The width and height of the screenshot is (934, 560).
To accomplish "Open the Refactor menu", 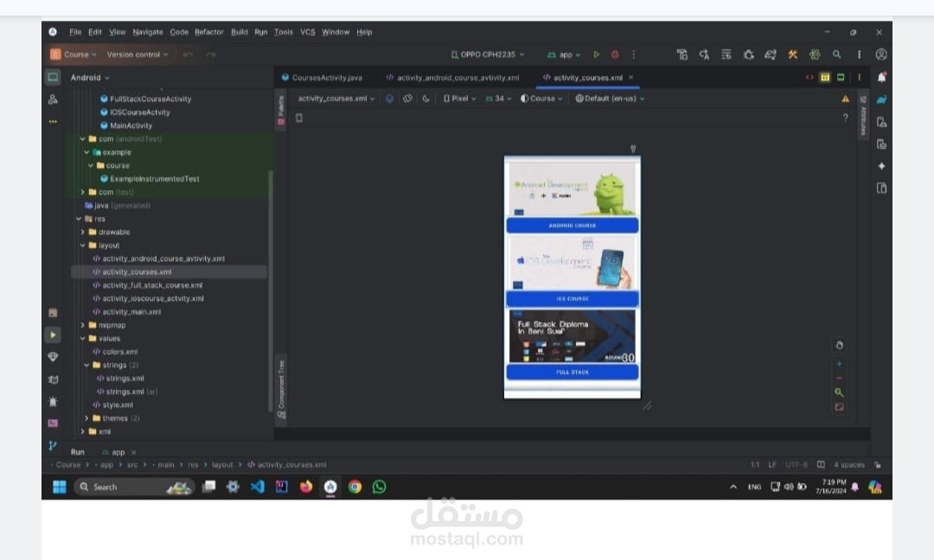I will pyautogui.click(x=209, y=32).
